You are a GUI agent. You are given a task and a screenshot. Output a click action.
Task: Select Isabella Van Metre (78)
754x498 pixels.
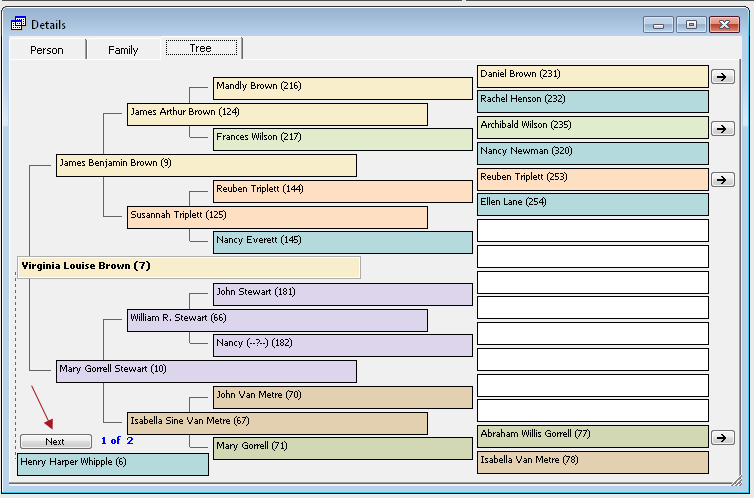[592, 462]
